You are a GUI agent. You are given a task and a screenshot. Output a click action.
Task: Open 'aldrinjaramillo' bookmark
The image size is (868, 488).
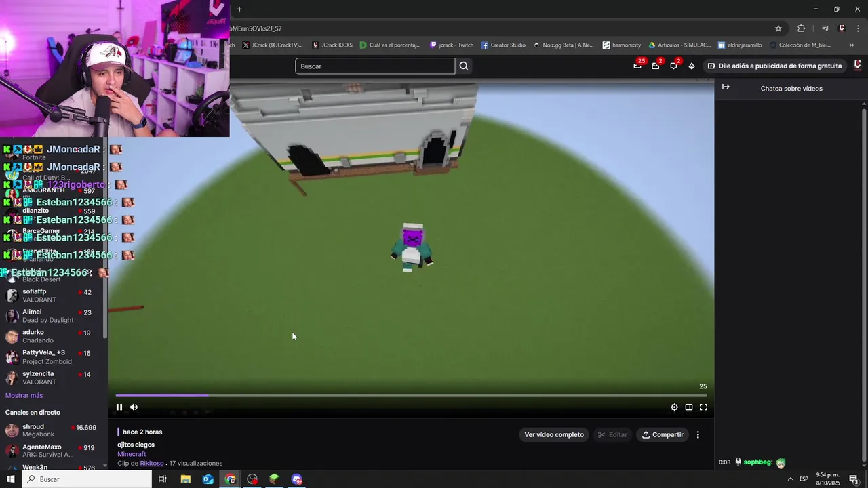click(x=740, y=45)
